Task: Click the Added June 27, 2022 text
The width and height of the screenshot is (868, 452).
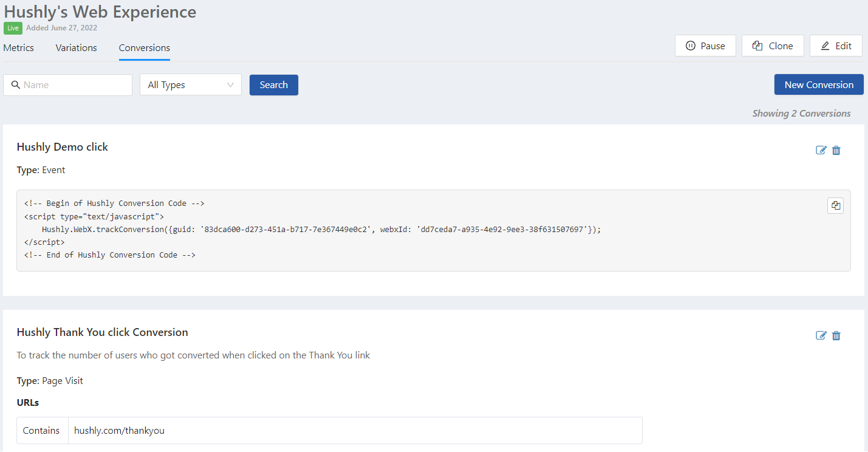Action: (61, 28)
